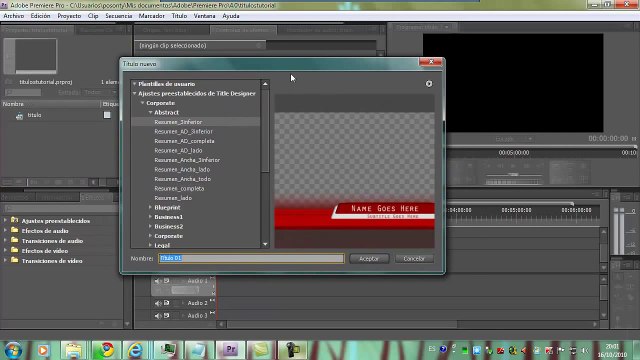640x360 pixels.
Task: Open the Título menu
Action: tap(179, 16)
